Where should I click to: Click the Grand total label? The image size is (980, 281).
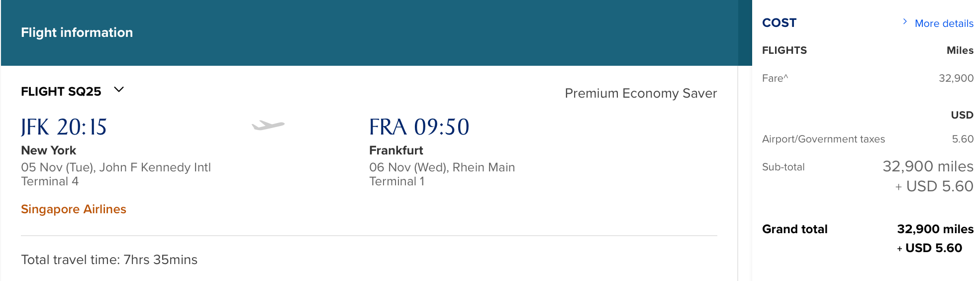[x=794, y=229]
